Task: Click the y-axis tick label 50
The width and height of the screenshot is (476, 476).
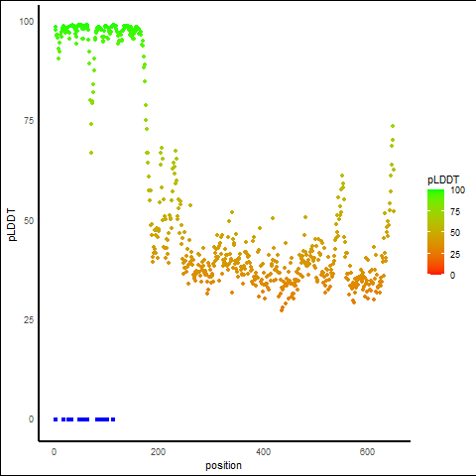Action: pos(29,220)
